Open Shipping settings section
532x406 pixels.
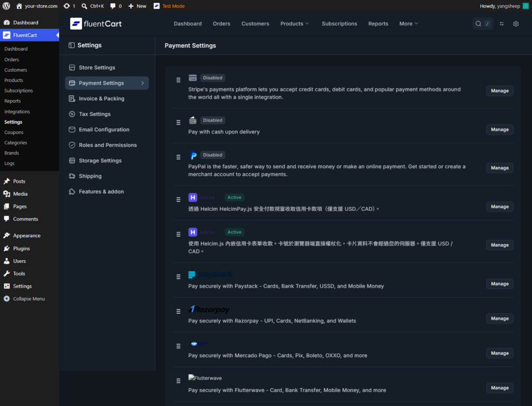(x=107, y=176)
